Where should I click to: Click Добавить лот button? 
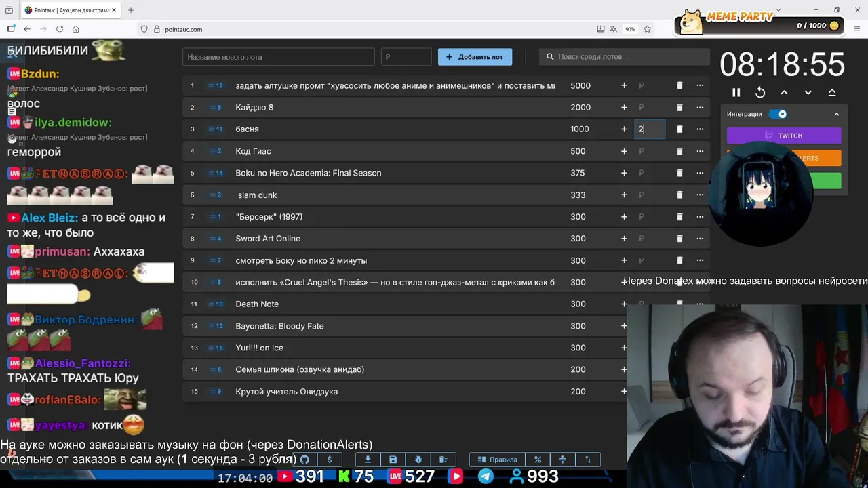click(x=475, y=57)
